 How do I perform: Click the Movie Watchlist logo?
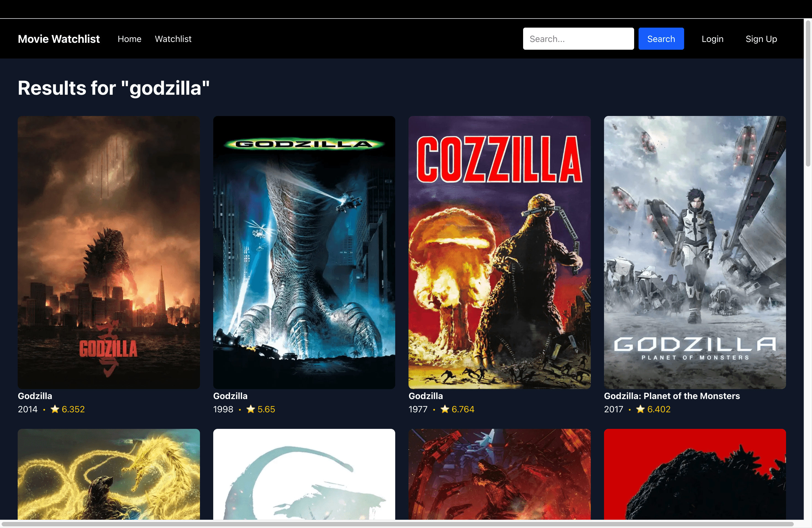(59, 39)
